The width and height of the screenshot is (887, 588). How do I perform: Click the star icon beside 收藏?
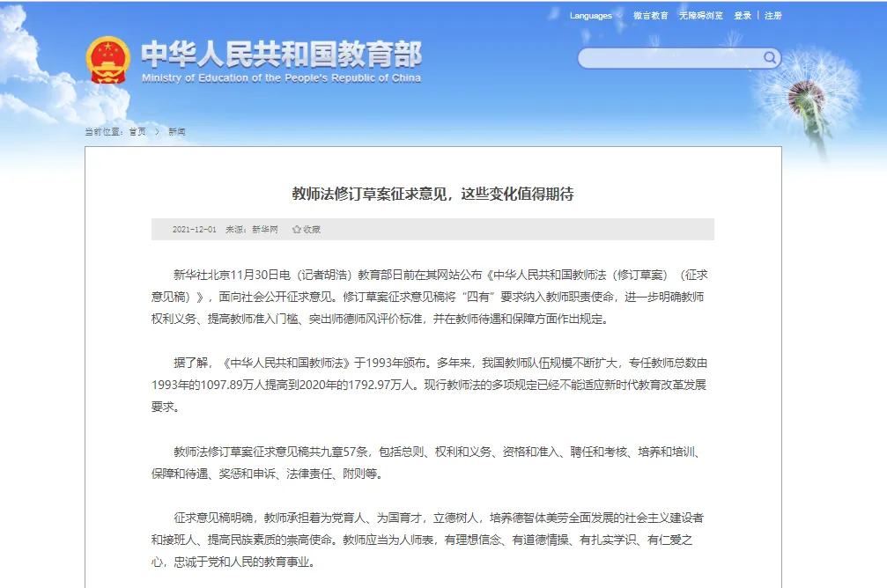pos(297,230)
